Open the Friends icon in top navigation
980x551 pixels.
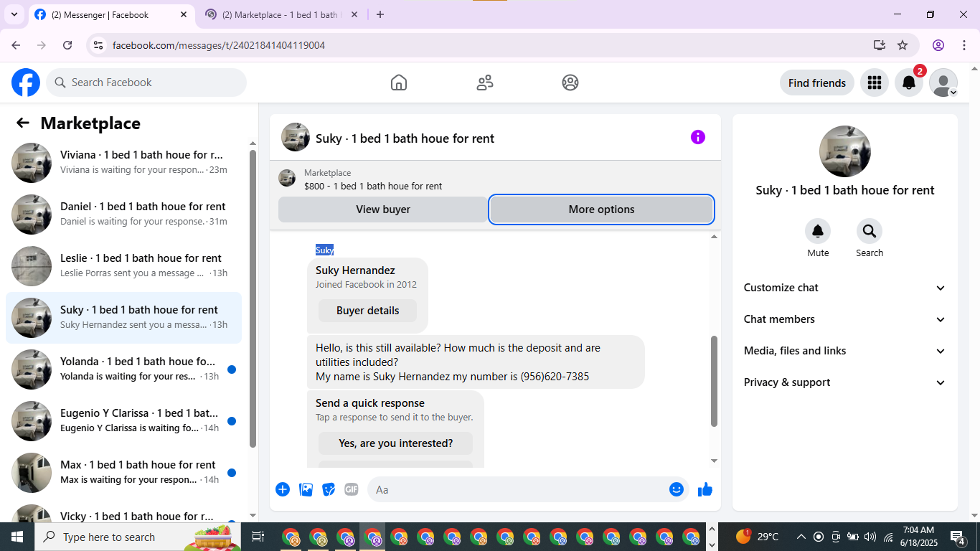485,83
